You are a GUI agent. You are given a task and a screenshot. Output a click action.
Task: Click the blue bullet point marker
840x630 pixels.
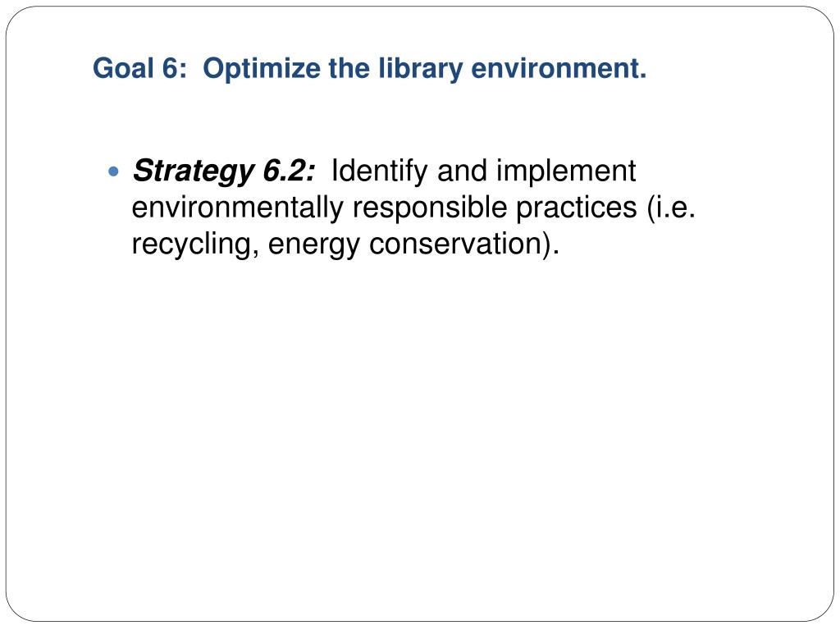point(113,172)
